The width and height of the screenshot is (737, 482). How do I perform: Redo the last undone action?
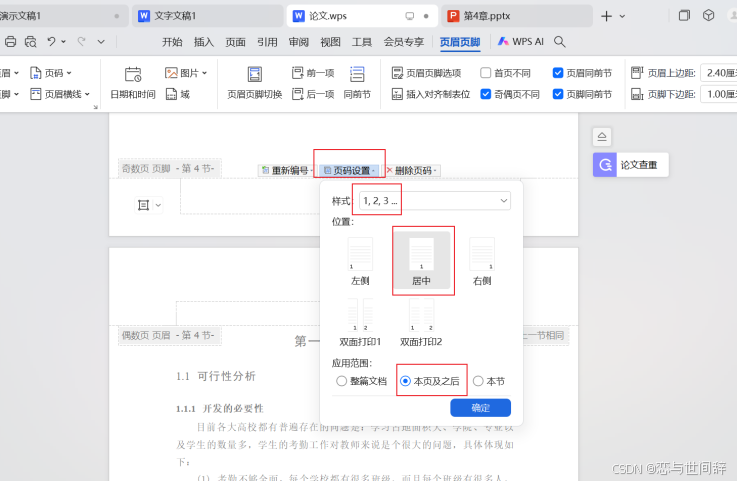[81, 42]
